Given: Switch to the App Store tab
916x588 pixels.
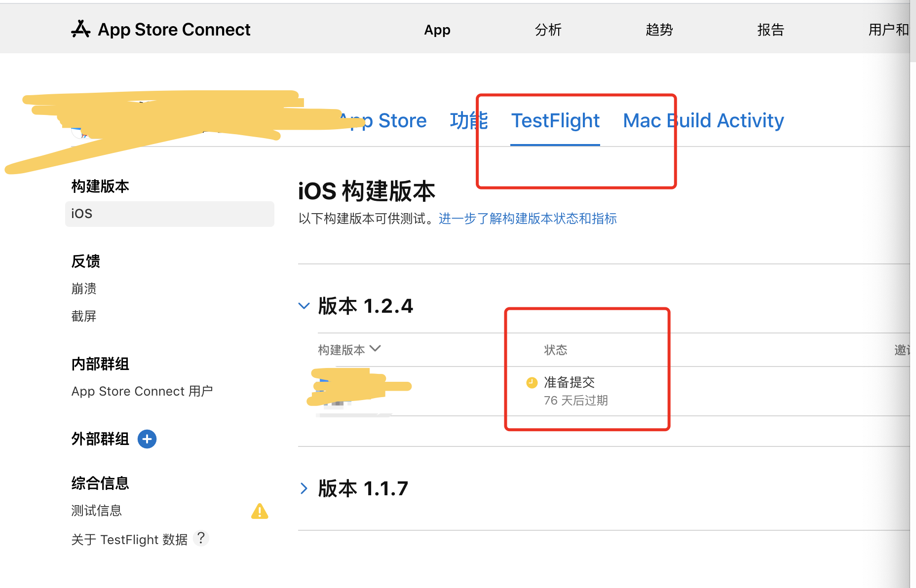Looking at the screenshot, I should tap(385, 120).
